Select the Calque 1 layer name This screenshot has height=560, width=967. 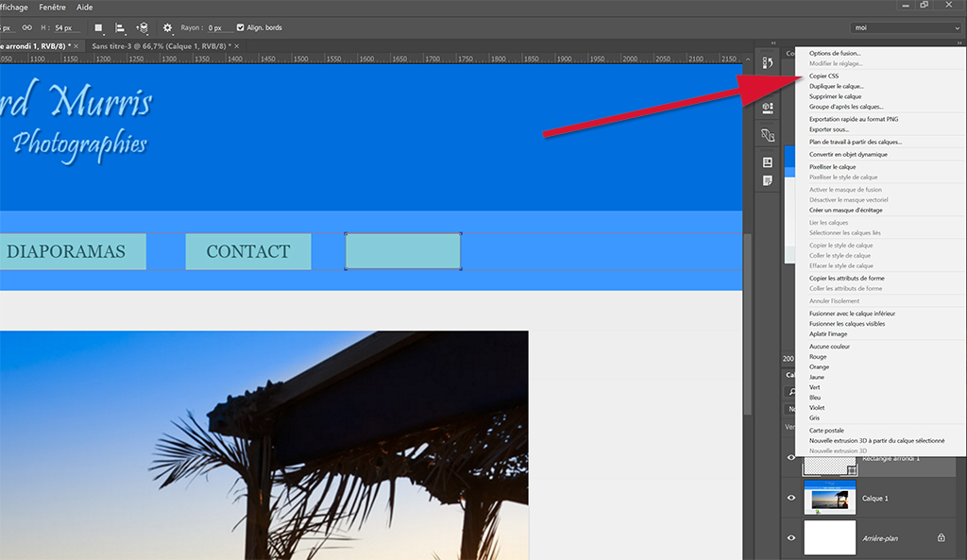click(x=875, y=499)
